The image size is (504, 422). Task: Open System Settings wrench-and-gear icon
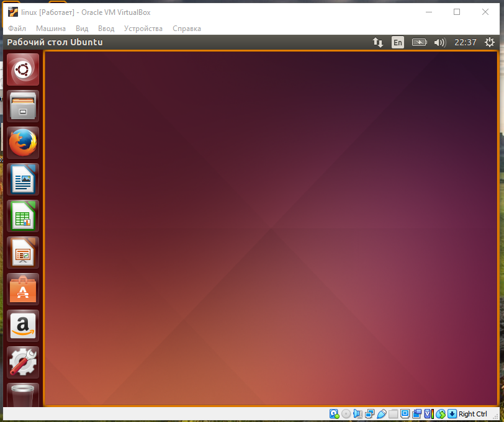tap(23, 362)
